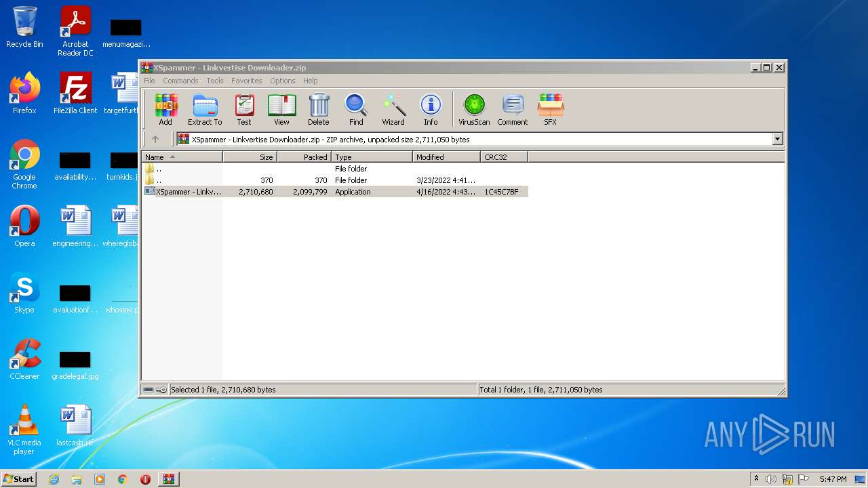This screenshot has height=488, width=868.
Task: Open the Tools menu
Action: (215, 81)
